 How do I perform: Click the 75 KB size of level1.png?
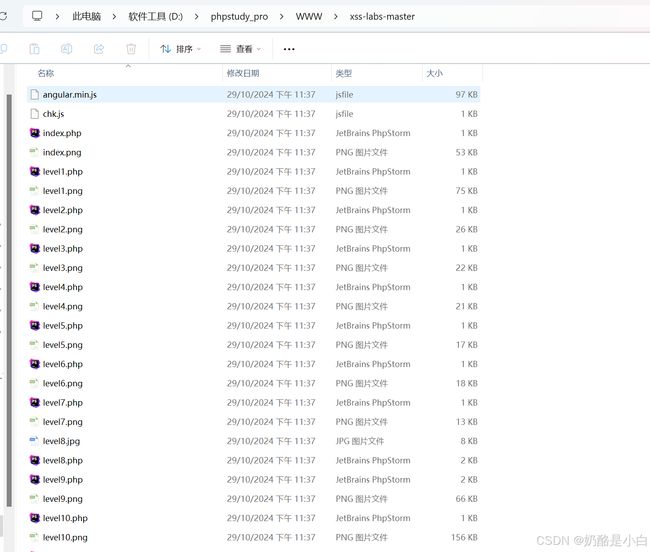tap(466, 191)
